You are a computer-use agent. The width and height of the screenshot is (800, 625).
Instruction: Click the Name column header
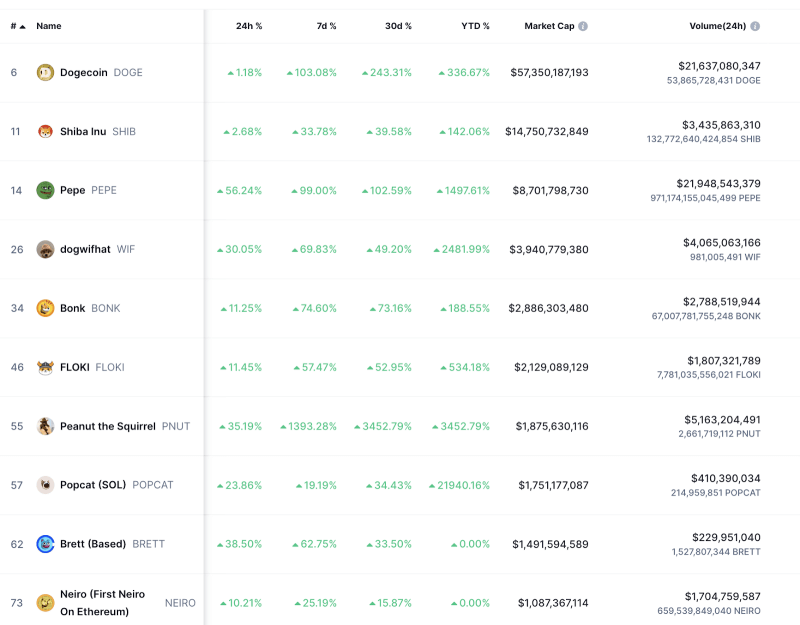pyautogui.click(x=49, y=26)
